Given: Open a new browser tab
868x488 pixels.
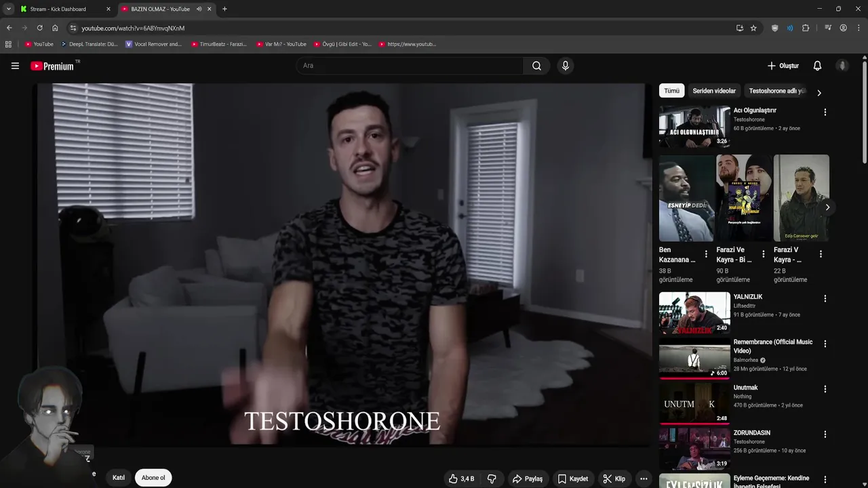Looking at the screenshot, I should coord(224,9).
